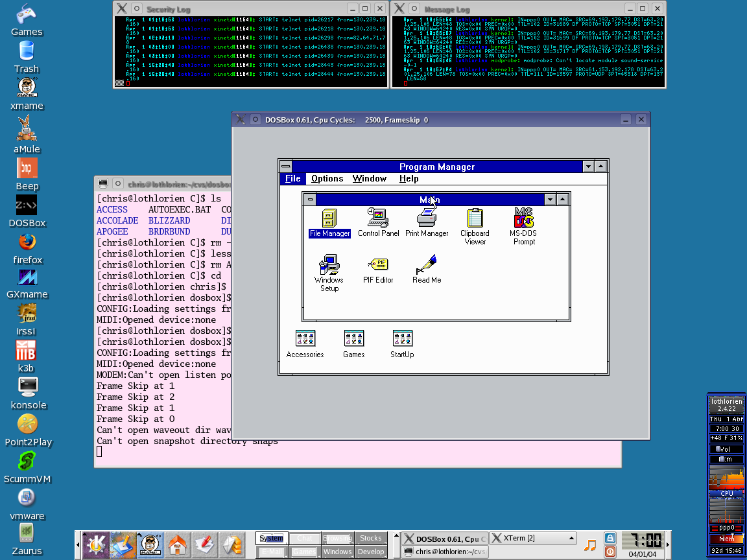Open the Main group control-menu box
The width and height of the screenshot is (747, 560).
coord(310,199)
